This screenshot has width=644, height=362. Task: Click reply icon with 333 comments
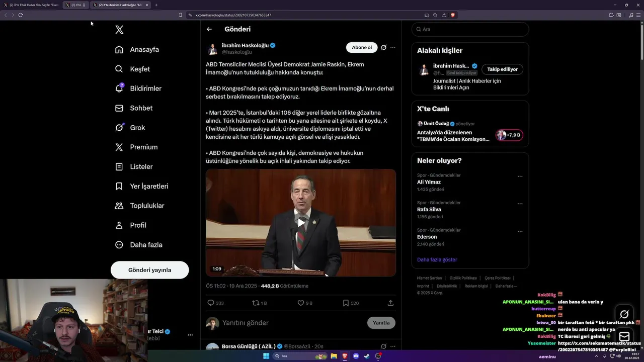tap(211, 303)
